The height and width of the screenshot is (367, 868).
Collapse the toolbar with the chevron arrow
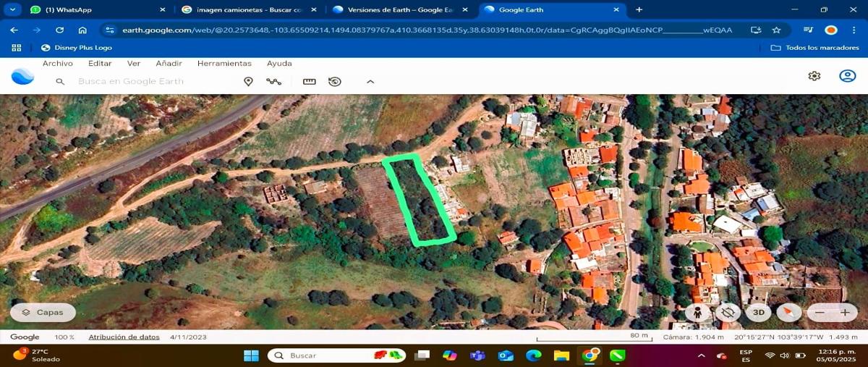pyautogui.click(x=370, y=81)
